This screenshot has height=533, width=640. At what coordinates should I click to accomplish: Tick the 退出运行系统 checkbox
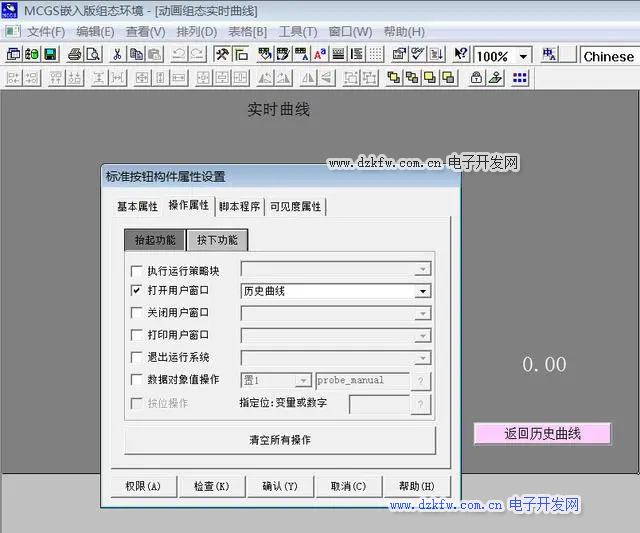[137, 357]
